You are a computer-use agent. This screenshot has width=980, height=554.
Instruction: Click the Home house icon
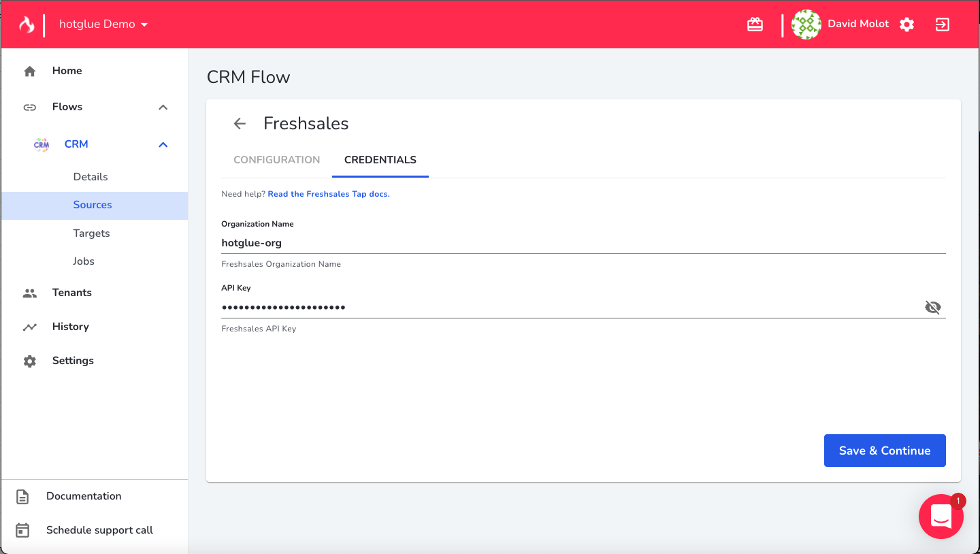(x=29, y=71)
